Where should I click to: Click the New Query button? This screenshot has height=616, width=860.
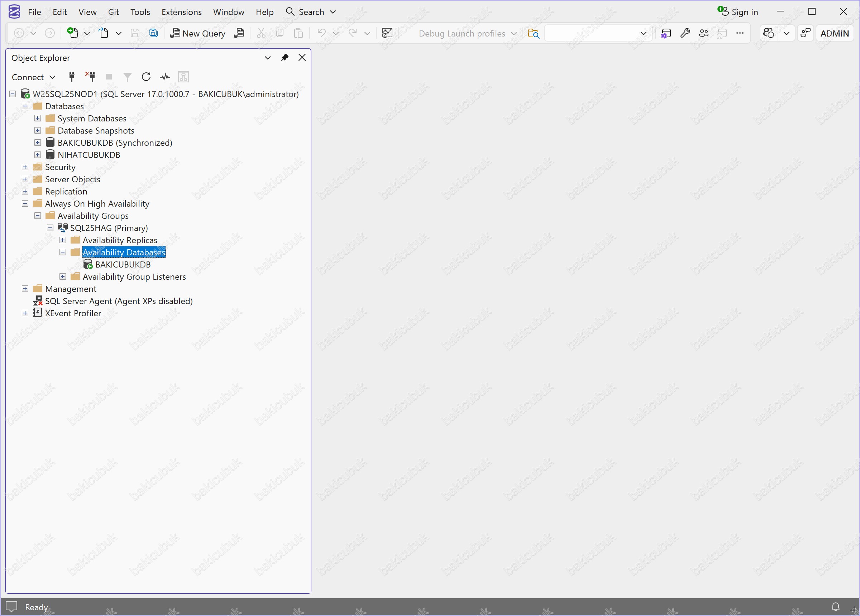198,33
